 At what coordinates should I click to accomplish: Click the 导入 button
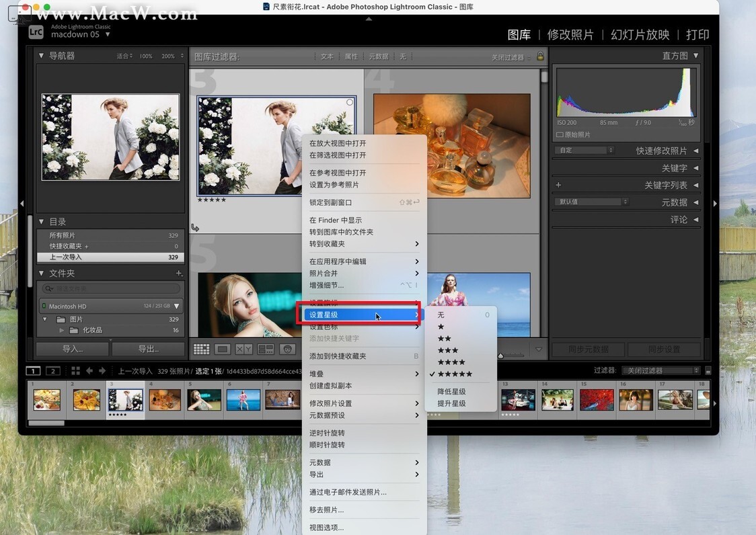(73, 349)
